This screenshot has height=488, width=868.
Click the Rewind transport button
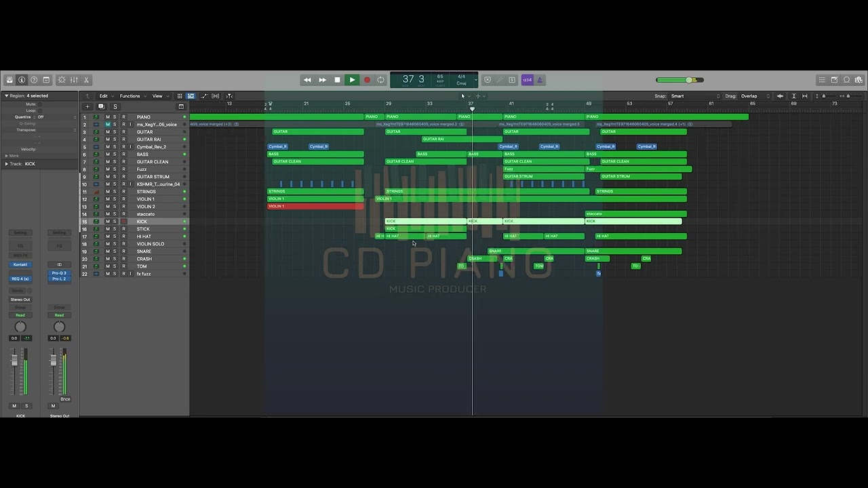point(307,80)
